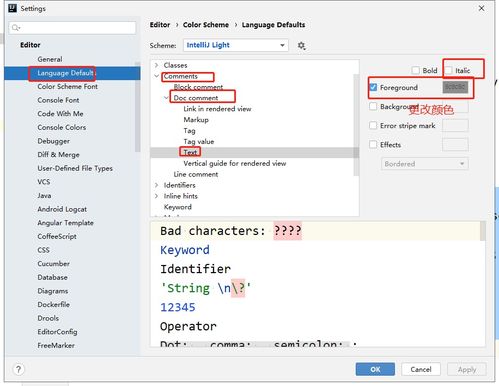Viewport: 499px width, 386px height.
Task: Uncheck the Foreground checkbox
Action: (373, 87)
